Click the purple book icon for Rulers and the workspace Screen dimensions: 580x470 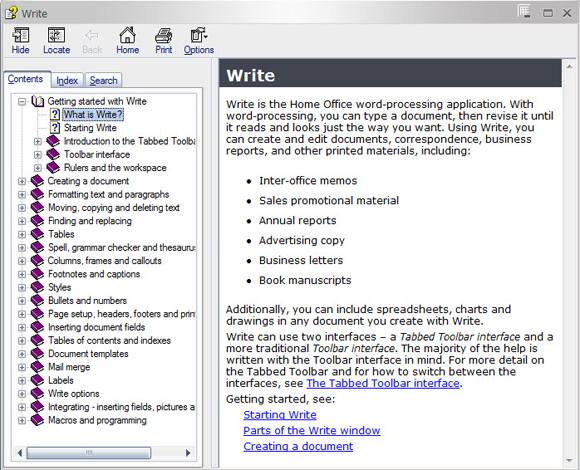click(x=53, y=168)
